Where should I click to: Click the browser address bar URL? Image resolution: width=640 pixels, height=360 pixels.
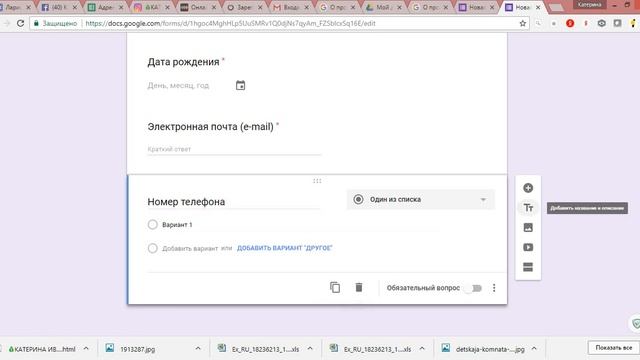click(x=231, y=23)
